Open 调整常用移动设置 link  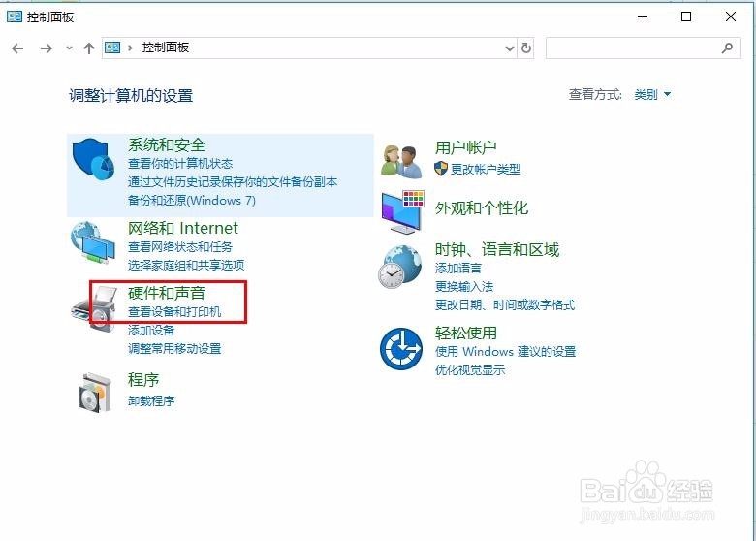click(x=174, y=349)
